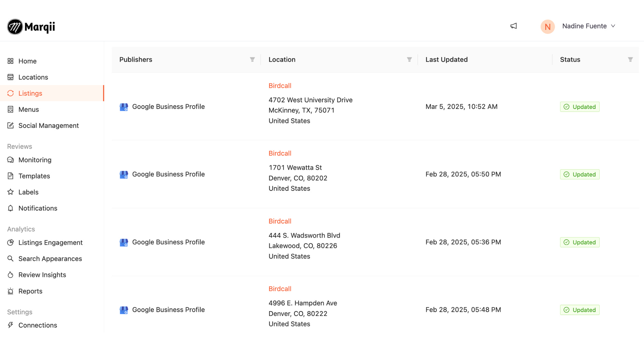Click Google Business Profile text in Lakewood row
The height and width of the screenshot is (362, 644).
[x=168, y=242]
